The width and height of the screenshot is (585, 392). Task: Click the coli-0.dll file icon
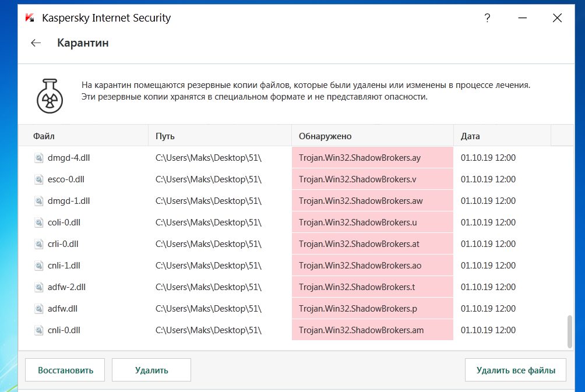coord(39,223)
